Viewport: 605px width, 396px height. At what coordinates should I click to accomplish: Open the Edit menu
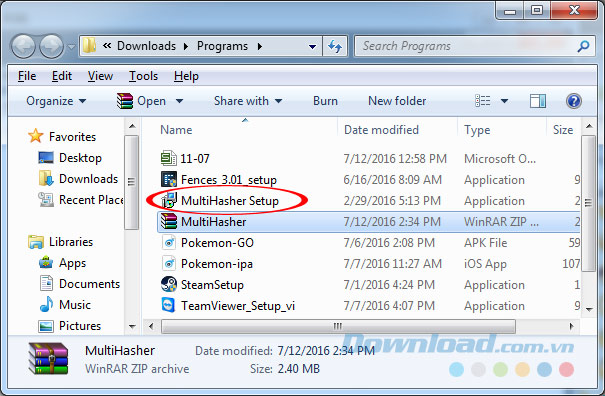click(x=62, y=76)
